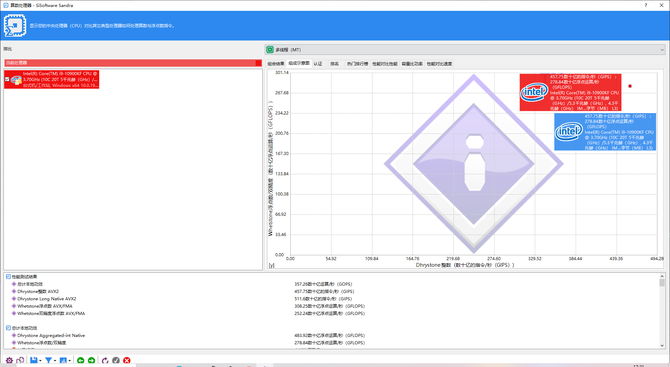
Task: Toggle checkbox beside Intel Core i9-10900KF entry
Action: point(7,79)
